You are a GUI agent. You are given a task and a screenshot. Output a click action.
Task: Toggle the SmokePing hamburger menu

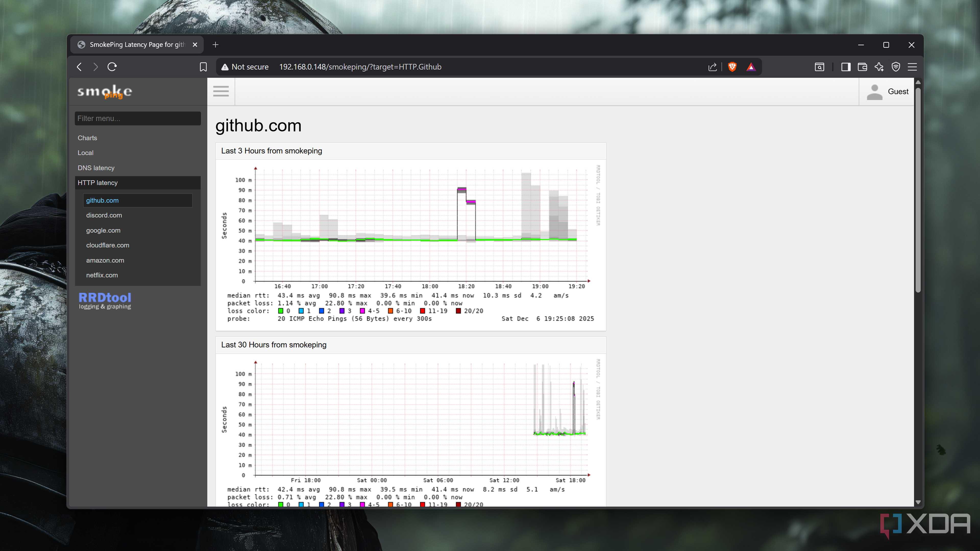[x=221, y=91]
